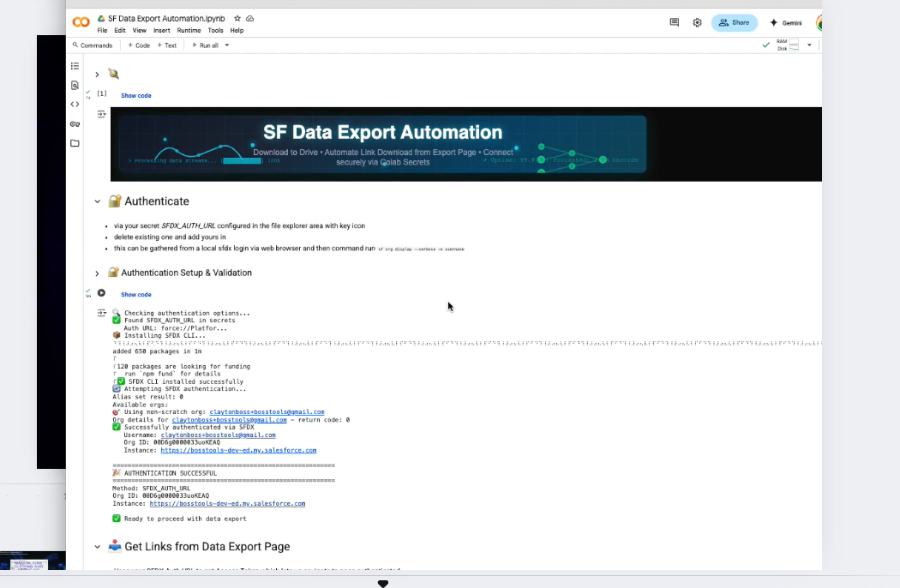Add a new Code cell
This screenshot has height=588, width=900.
[x=139, y=45]
